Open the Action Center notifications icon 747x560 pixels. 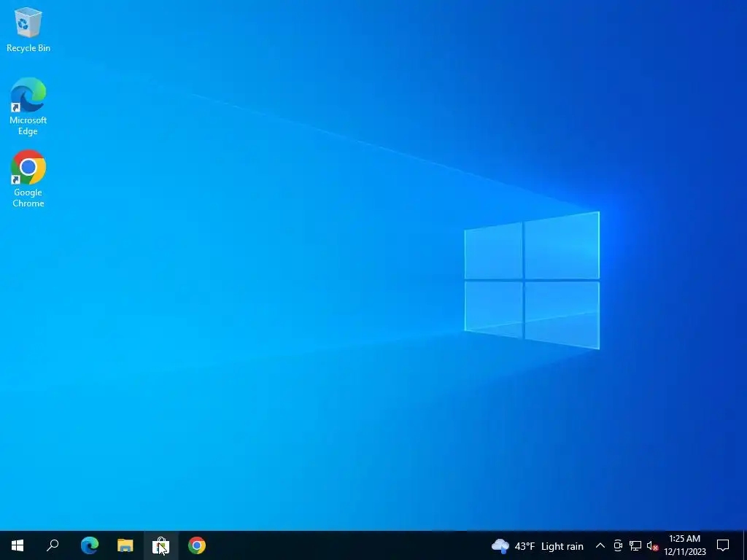(723, 545)
